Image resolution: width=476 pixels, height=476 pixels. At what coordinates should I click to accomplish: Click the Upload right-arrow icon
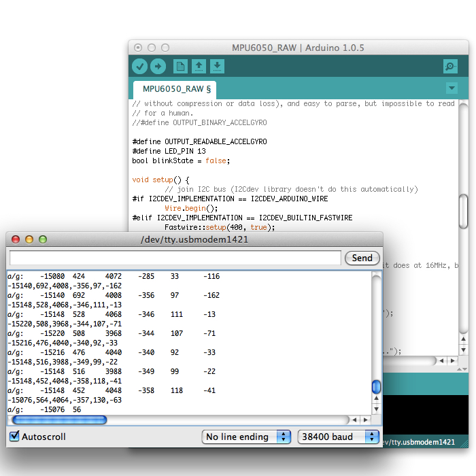coord(158,66)
